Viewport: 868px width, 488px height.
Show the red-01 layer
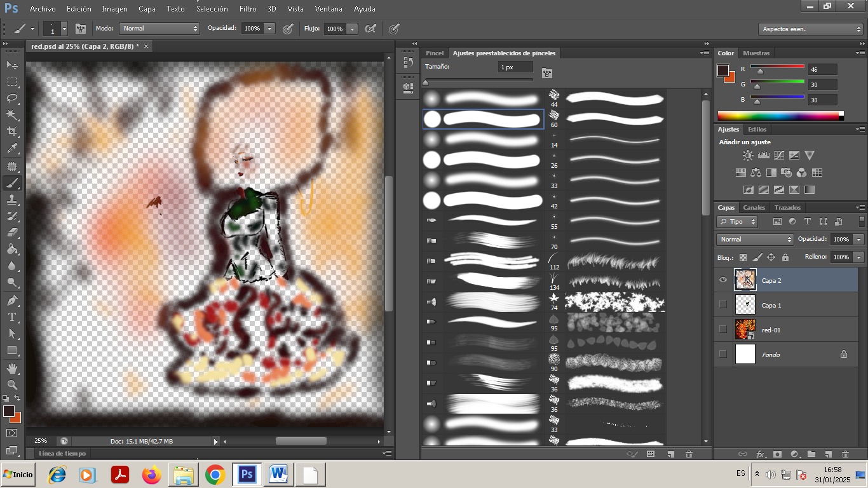pos(722,329)
